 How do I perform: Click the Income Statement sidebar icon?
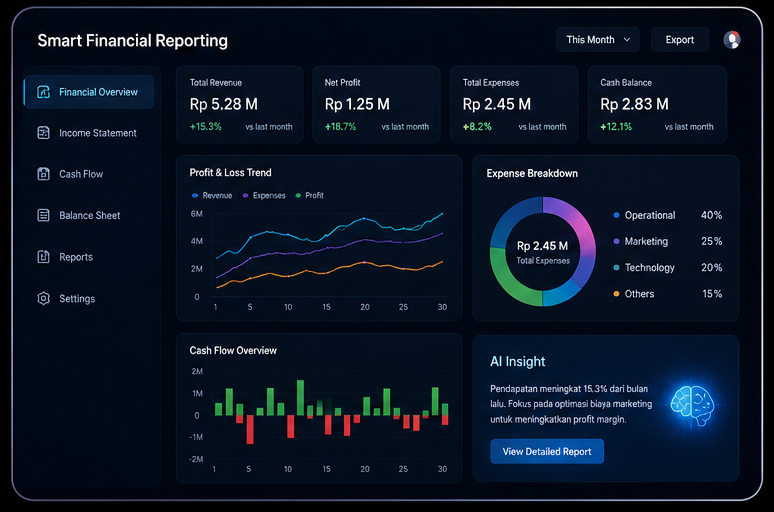[43, 133]
